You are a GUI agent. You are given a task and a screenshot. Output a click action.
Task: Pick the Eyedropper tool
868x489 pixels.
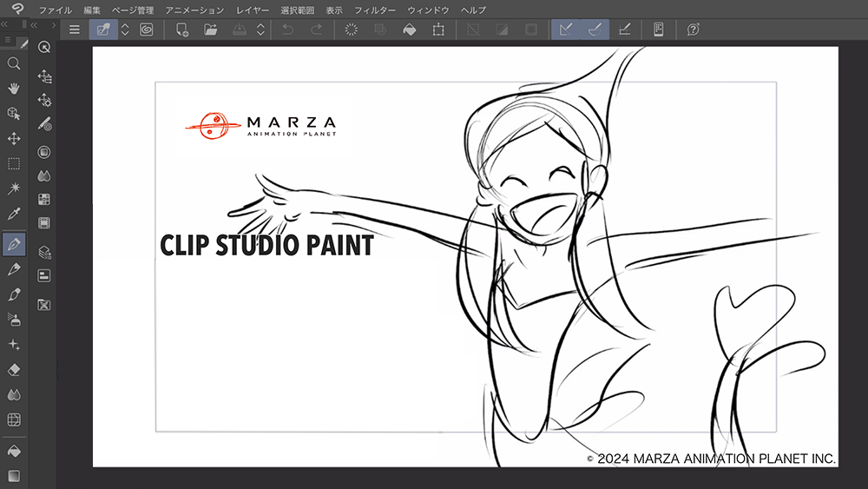(x=14, y=214)
